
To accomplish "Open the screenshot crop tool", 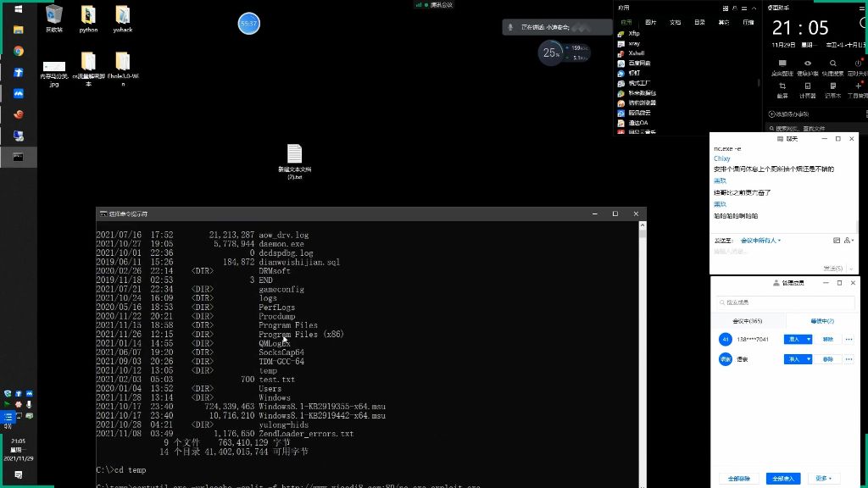I will click(x=782, y=90).
